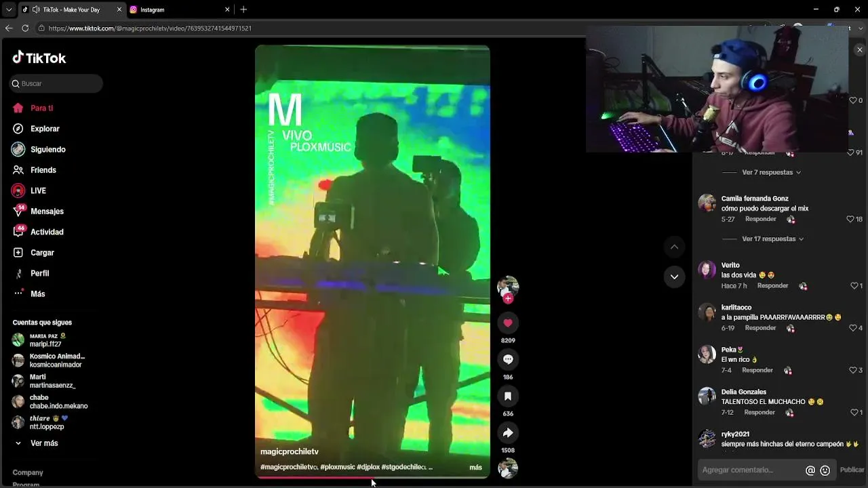The width and height of the screenshot is (868, 488).
Task: Expand Ver 17 respuestas
Action: (x=773, y=239)
